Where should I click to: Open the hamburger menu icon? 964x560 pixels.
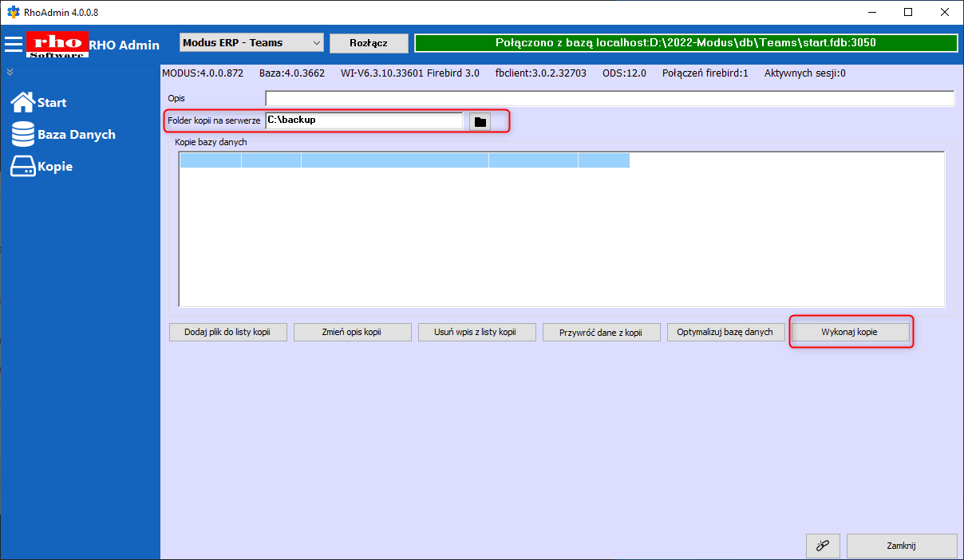click(x=14, y=44)
